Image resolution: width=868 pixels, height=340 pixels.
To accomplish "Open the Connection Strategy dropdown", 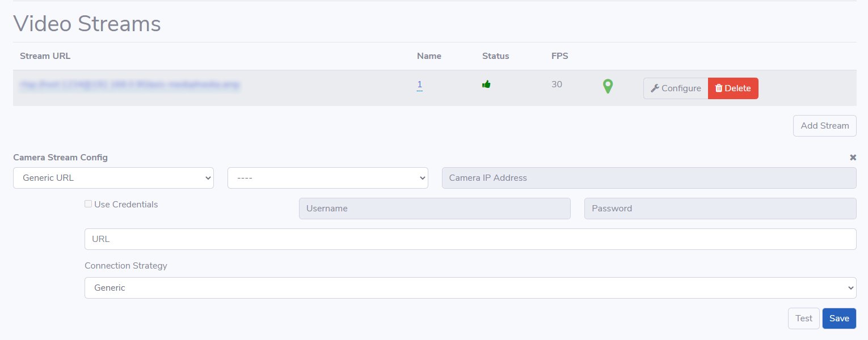I will pos(470,288).
